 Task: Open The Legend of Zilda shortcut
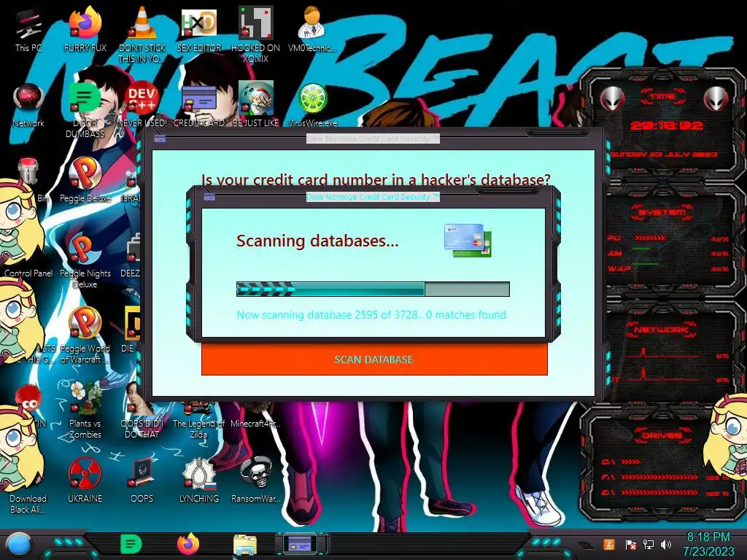pos(198,420)
